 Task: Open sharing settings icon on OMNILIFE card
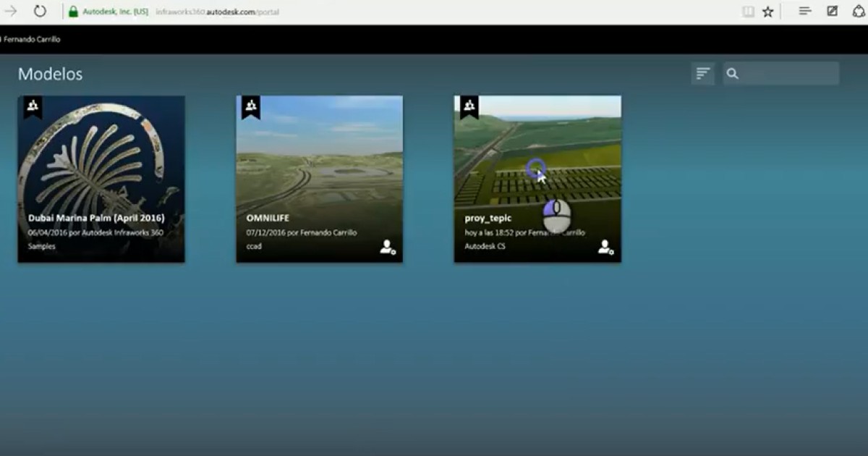click(x=387, y=248)
